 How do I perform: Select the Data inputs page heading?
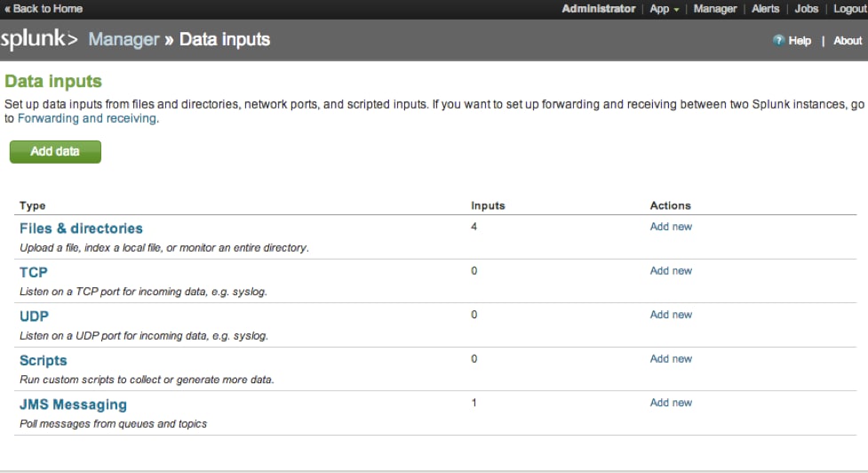[x=53, y=82]
